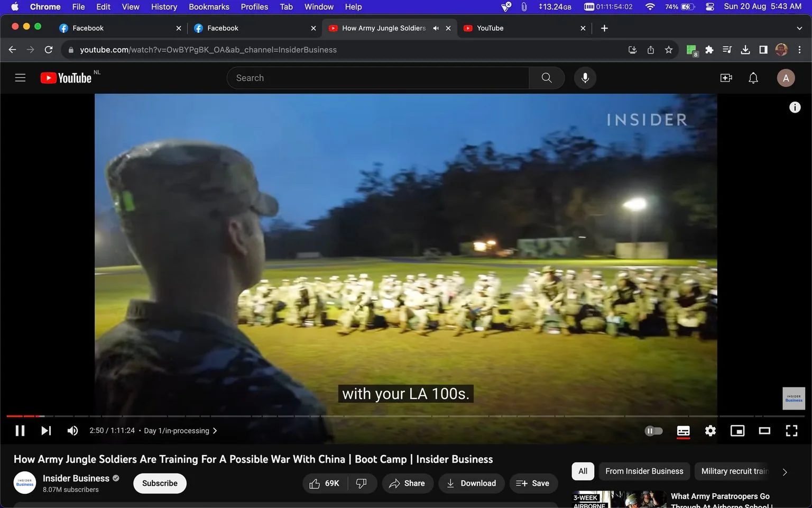Open YouTube notifications bell
The width and height of the screenshot is (812, 508).
point(753,78)
